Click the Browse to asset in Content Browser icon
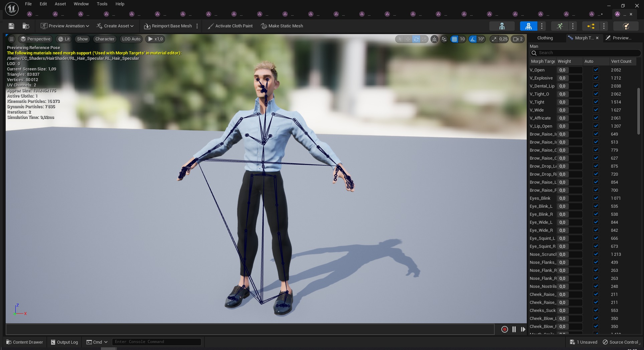The height and width of the screenshot is (350, 644). coord(26,26)
